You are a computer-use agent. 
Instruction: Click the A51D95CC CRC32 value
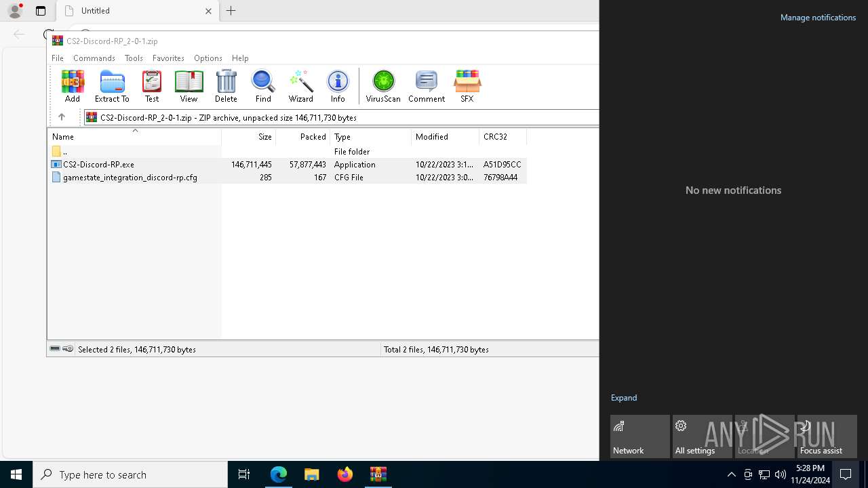pyautogui.click(x=502, y=164)
